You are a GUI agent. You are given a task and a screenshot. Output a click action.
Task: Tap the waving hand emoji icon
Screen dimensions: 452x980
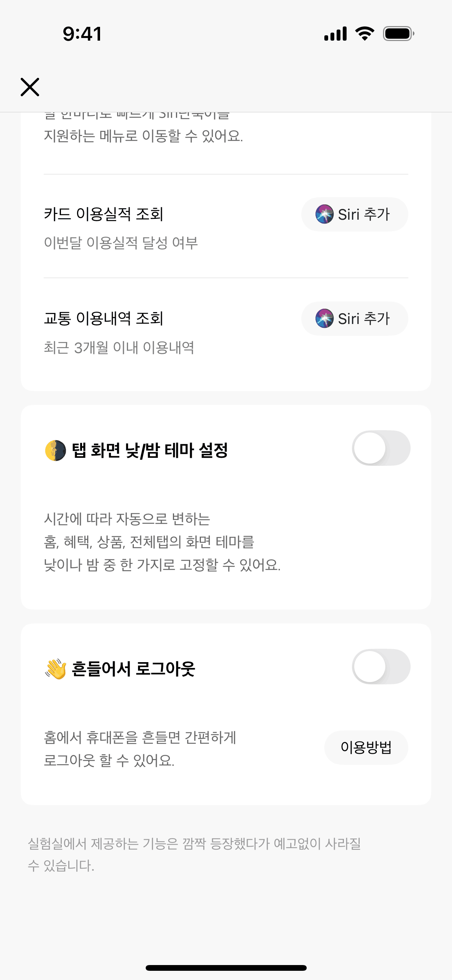click(56, 669)
